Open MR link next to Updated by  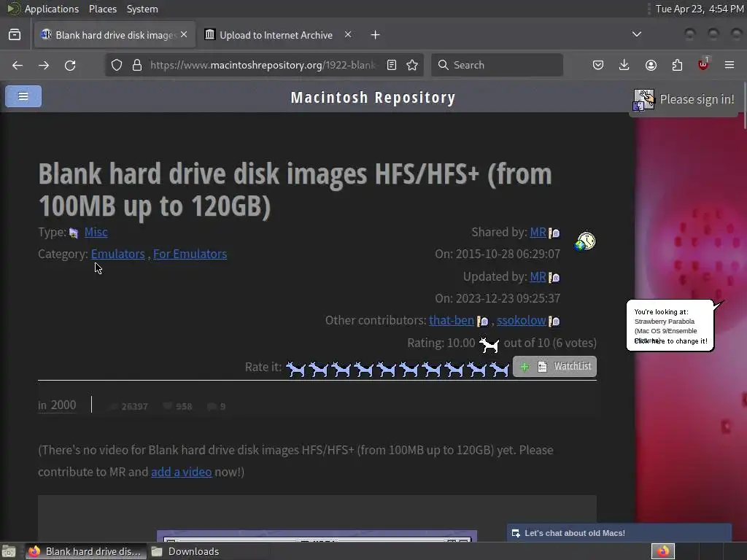tap(538, 276)
